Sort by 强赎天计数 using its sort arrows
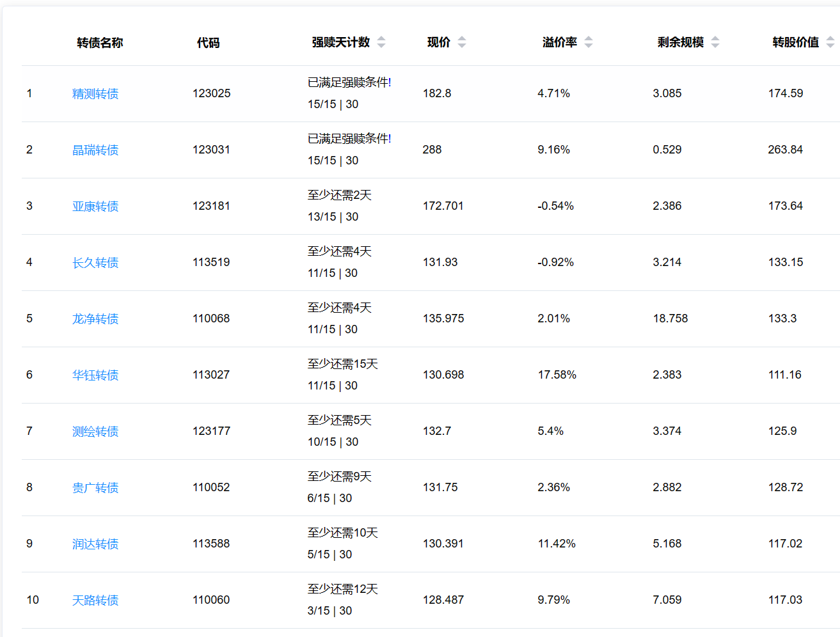Screen dimensions: 840x637 click(x=381, y=42)
